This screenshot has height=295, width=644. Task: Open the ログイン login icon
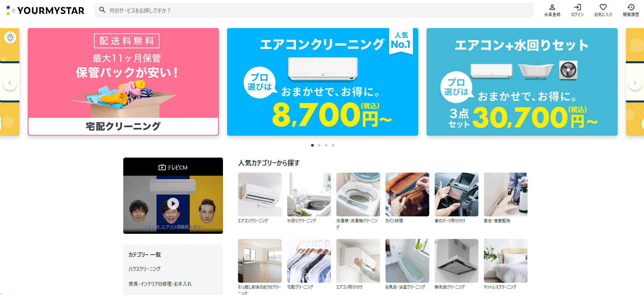[577, 7]
